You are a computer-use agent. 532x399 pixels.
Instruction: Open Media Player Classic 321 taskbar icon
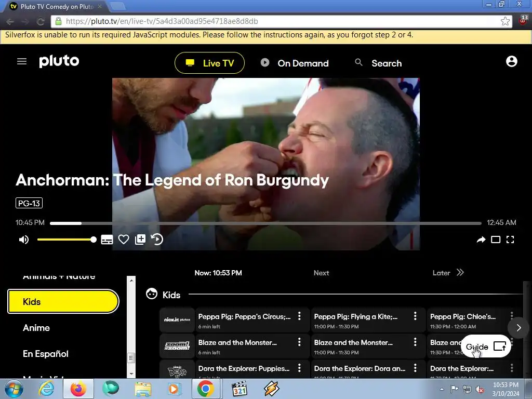click(239, 389)
